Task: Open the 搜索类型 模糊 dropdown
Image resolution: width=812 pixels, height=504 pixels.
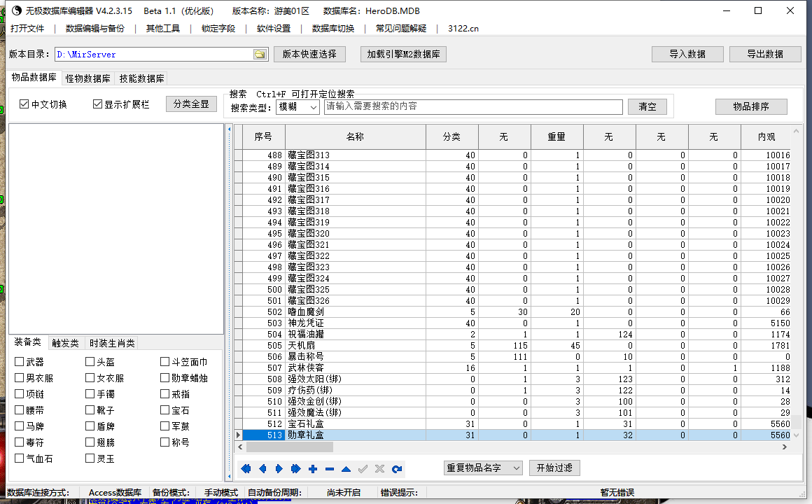Action: [297, 106]
